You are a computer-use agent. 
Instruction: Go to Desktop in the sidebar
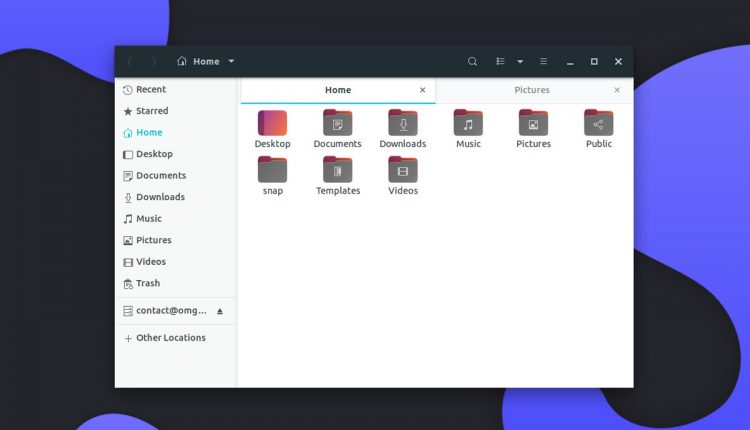[176, 154]
